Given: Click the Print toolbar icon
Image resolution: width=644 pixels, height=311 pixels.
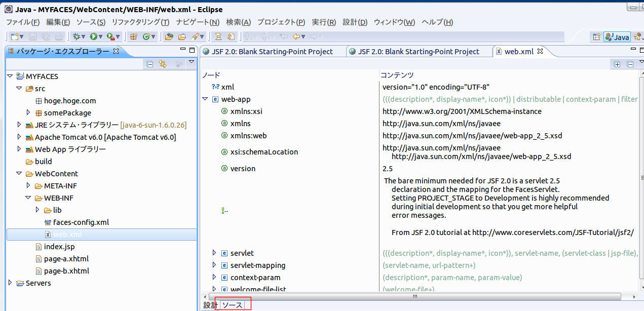Looking at the screenshot, I should pos(59,36).
